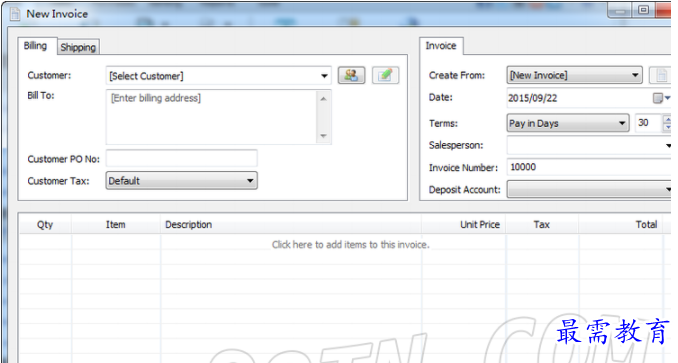This screenshot has width=678, height=363.
Task: Click the Bill To scrollbar up arrow
Action: click(x=323, y=99)
